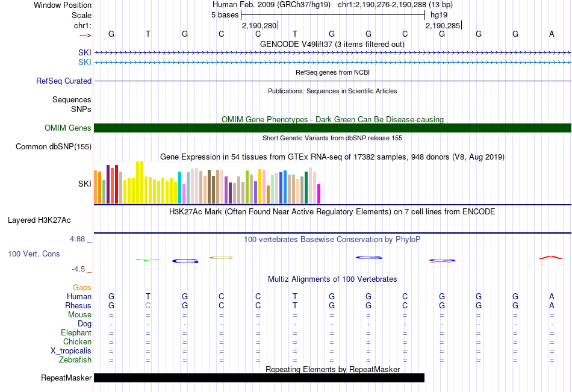572x392 pixels.
Task: Click the black RepeatMasker element bar
Action: (x=259, y=378)
